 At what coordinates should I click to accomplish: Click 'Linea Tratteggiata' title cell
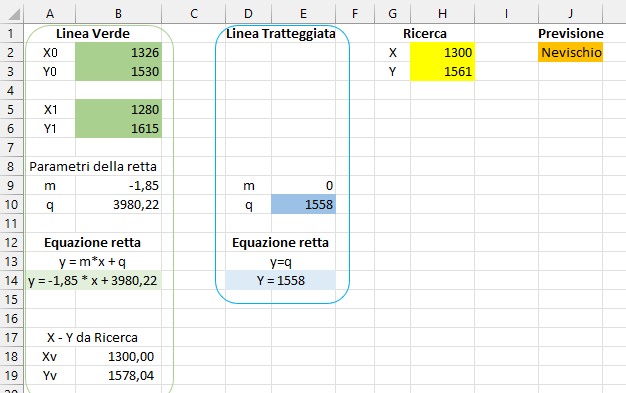coord(281,33)
